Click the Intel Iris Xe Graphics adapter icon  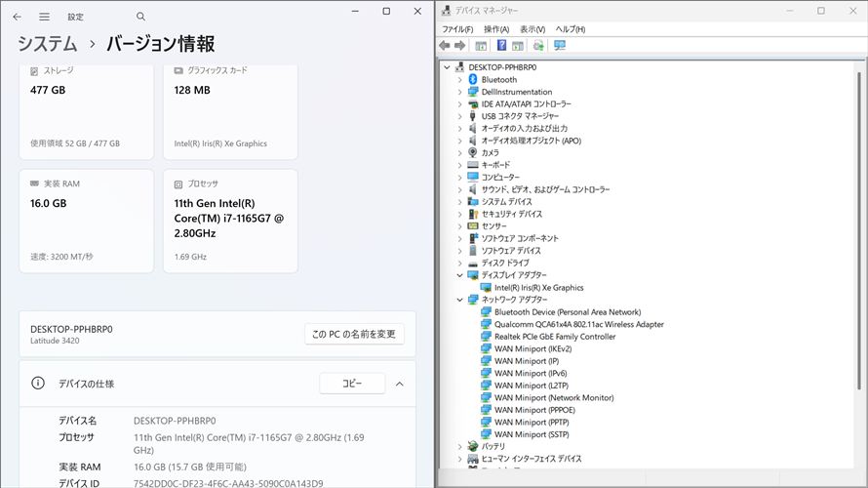486,288
